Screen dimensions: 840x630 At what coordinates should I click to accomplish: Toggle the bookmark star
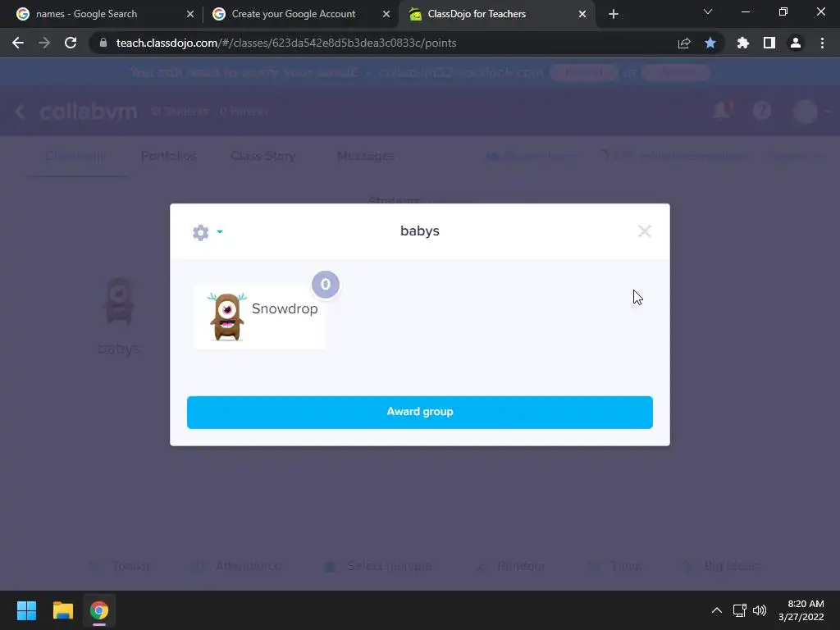click(710, 43)
